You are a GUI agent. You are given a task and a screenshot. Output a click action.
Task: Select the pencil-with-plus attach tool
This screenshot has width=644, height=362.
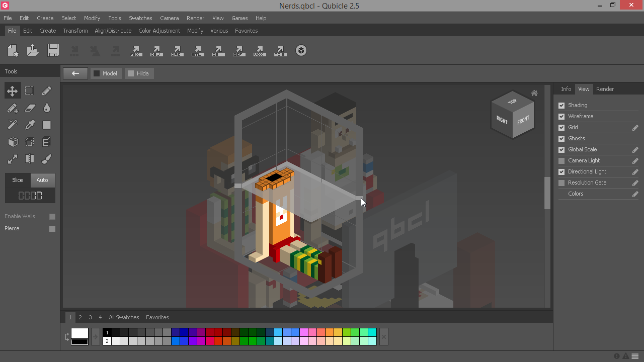tap(13, 108)
